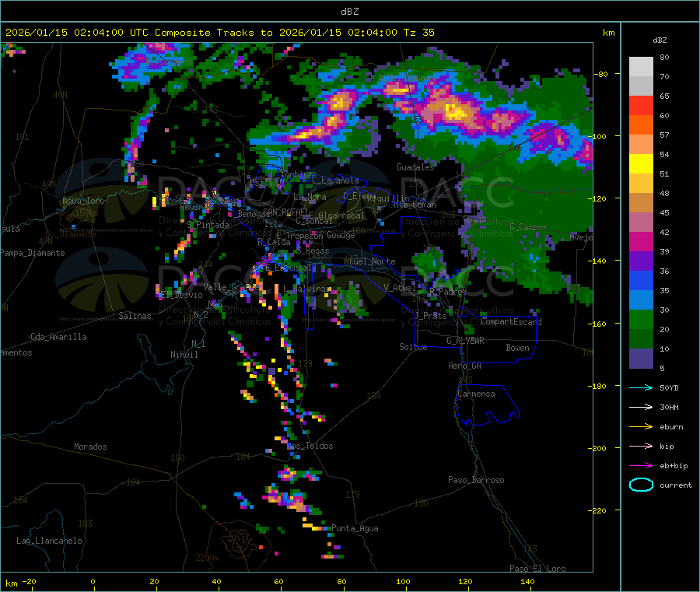Click the 'Morados' map label
This screenshot has width=700, height=592.
tap(90, 447)
